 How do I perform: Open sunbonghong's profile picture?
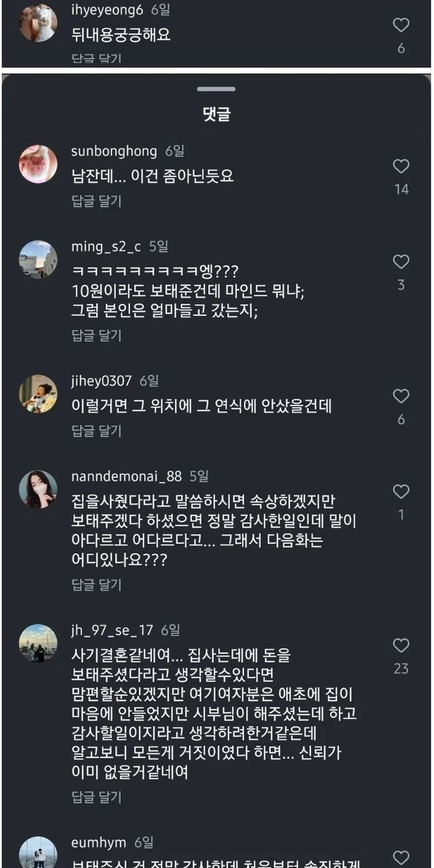(x=38, y=164)
